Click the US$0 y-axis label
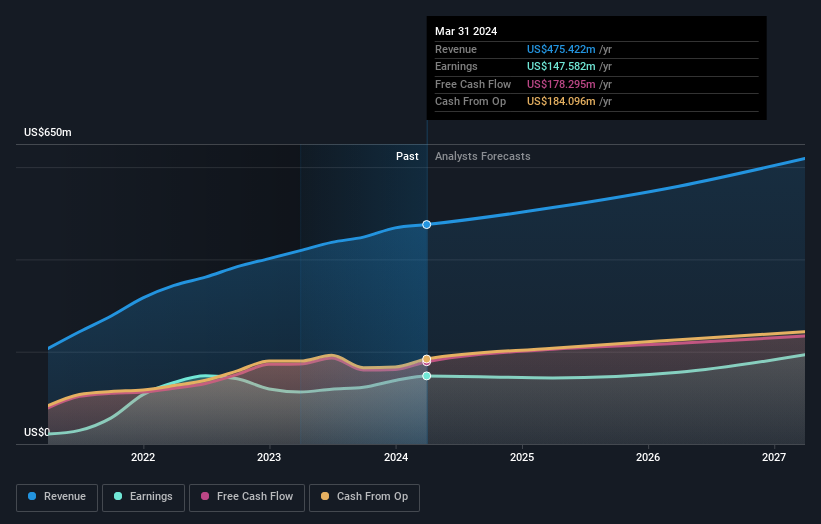This screenshot has width=821, height=524. point(37,432)
